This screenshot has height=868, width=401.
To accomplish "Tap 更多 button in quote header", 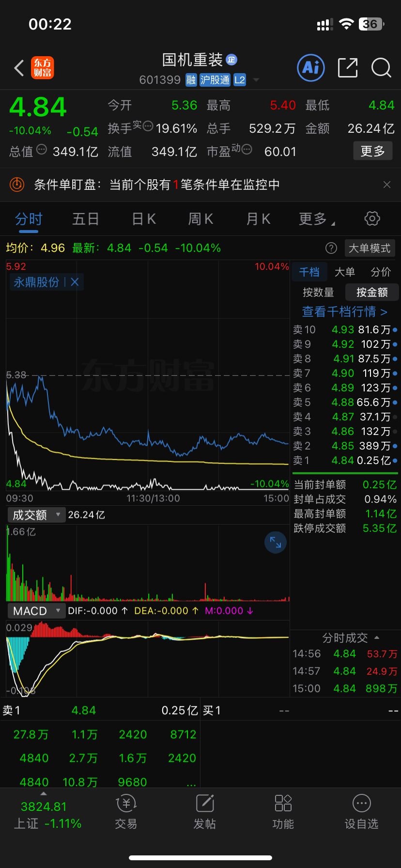I will tap(372, 151).
